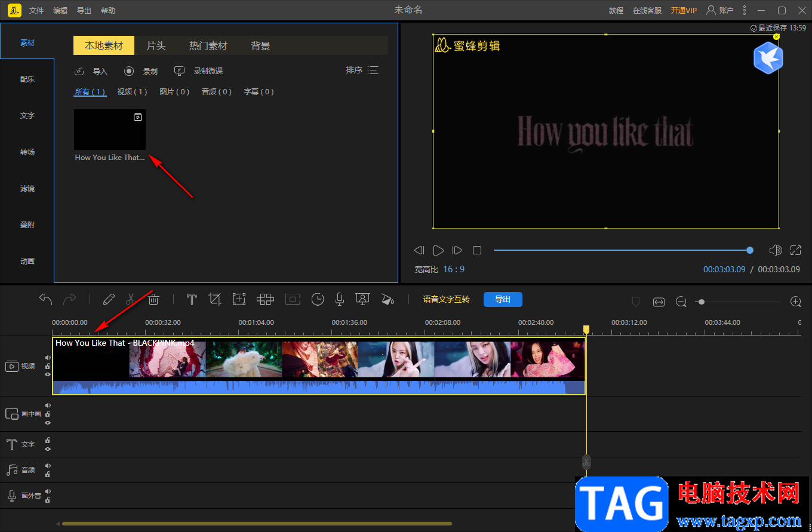
Task: Add a marker with the shield-shaped icon
Action: (x=636, y=302)
